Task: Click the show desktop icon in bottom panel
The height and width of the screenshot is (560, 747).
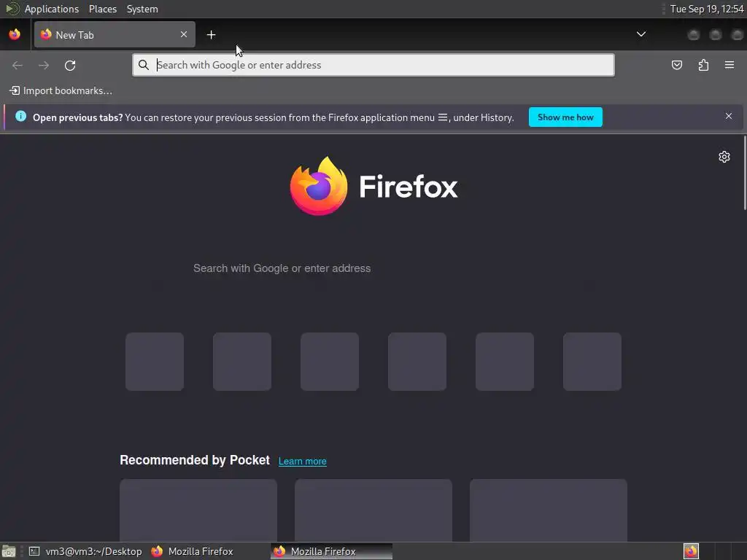Action: pos(9,551)
